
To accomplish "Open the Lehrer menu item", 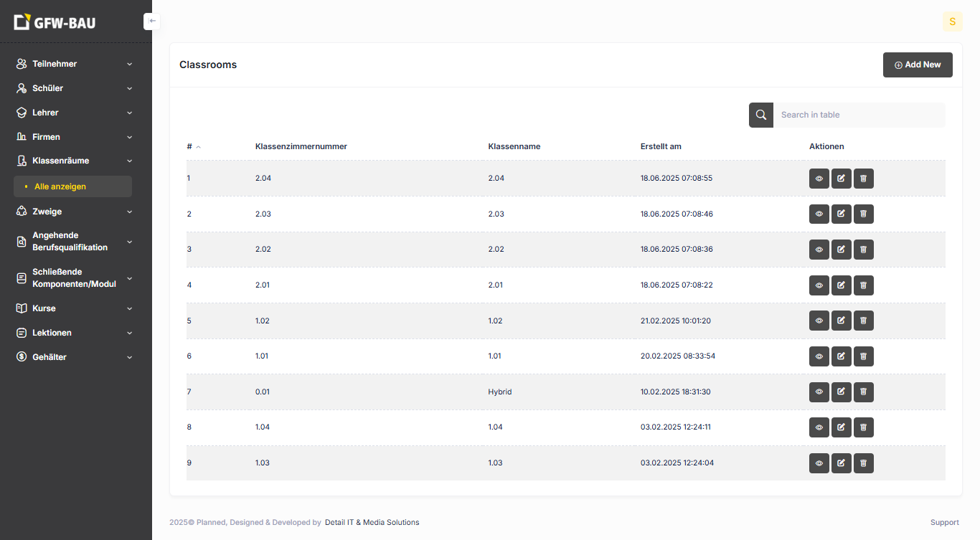I will pyautogui.click(x=75, y=113).
